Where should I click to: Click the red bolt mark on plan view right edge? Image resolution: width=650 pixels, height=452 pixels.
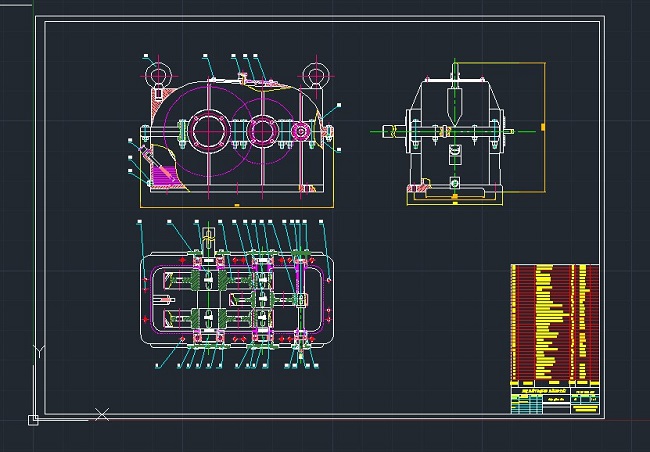328,283
